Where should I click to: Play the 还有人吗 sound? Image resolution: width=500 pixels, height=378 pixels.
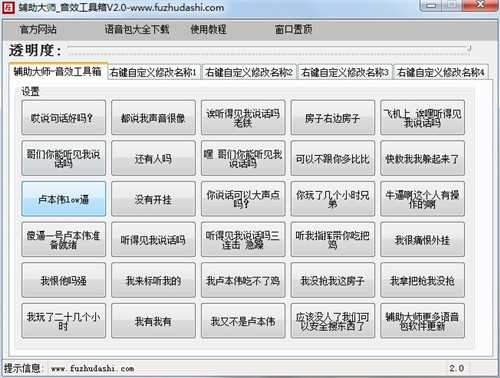pyautogui.click(x=153, y=158)
